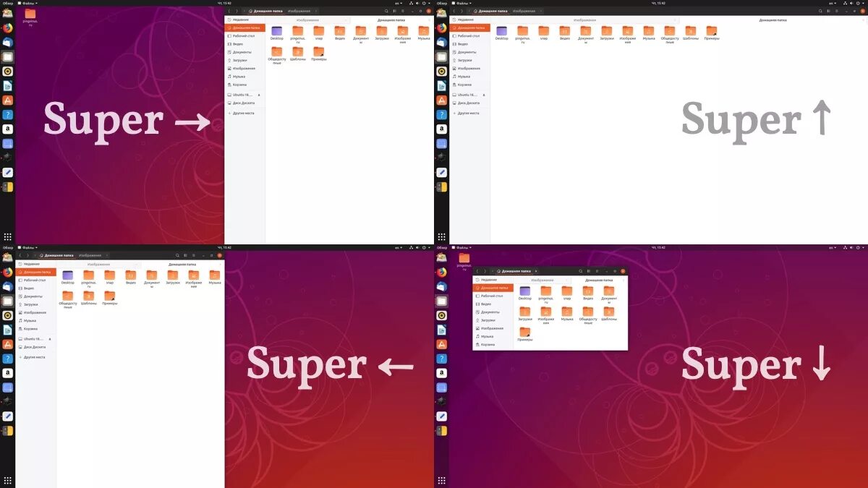The width and height of the screenshot is (868, 488).
Task: Open Документы folder in Super ← screenshot window
Action: (x=151, y=278)
